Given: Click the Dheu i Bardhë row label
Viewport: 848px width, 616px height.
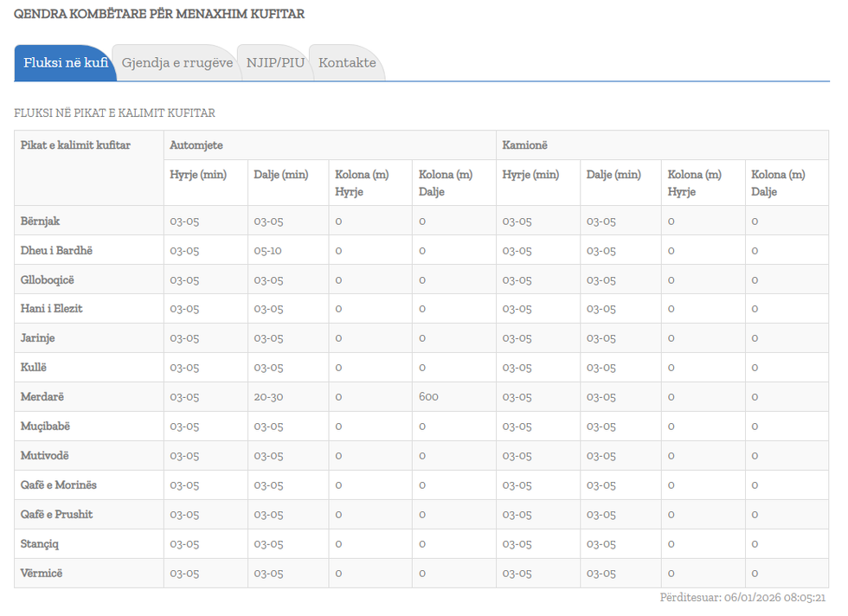Looking at the screenshot, I should click(56, 250).
